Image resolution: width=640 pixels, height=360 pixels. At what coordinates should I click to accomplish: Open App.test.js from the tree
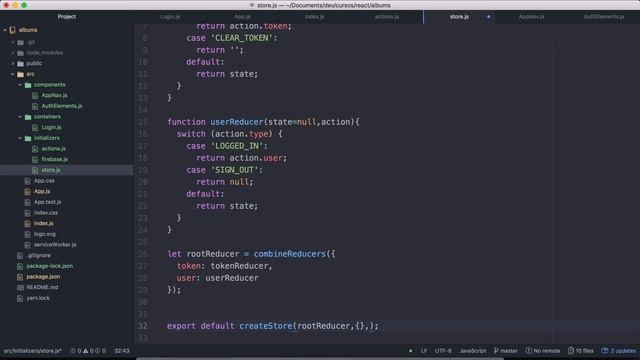coord(48,202)
